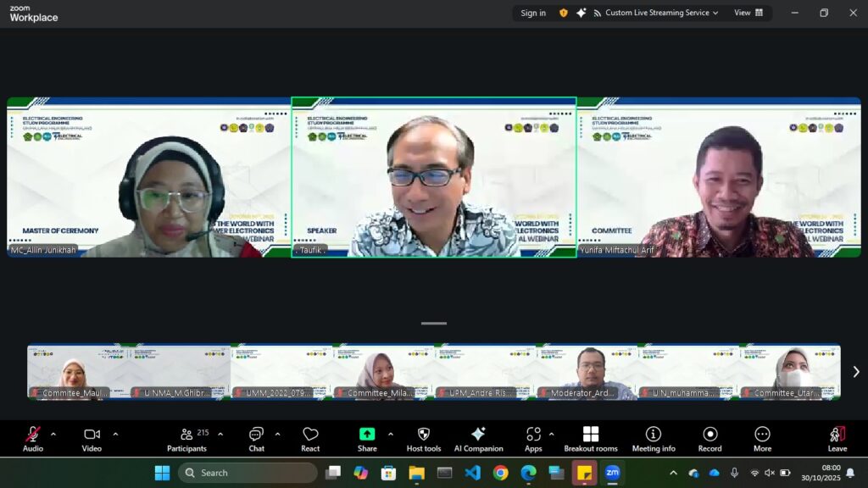Open the Chat panel

256,438
